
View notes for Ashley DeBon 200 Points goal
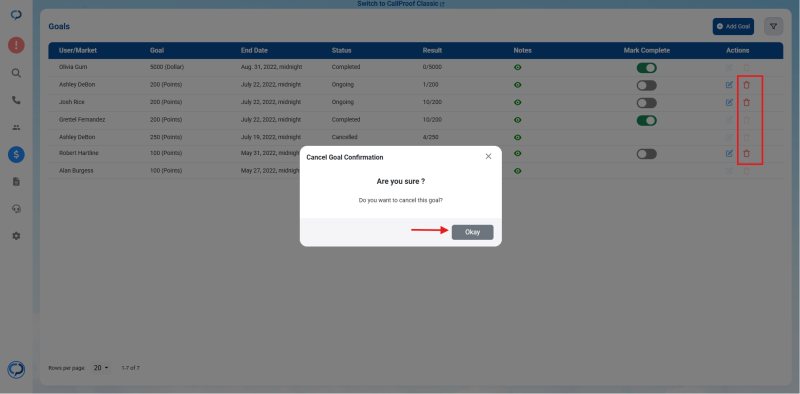(518, 85)
